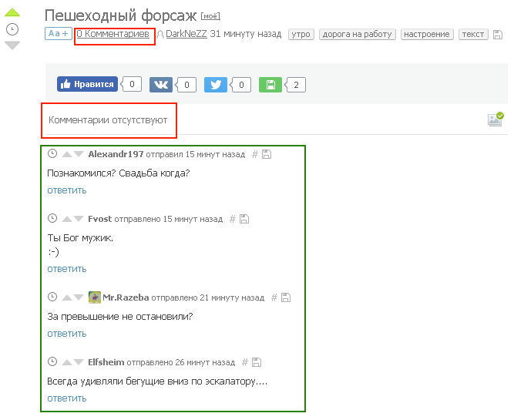Like the post with Facebook Нравится button
The height and width of the screenshot is (420, 524).
(x=87, y=85)
